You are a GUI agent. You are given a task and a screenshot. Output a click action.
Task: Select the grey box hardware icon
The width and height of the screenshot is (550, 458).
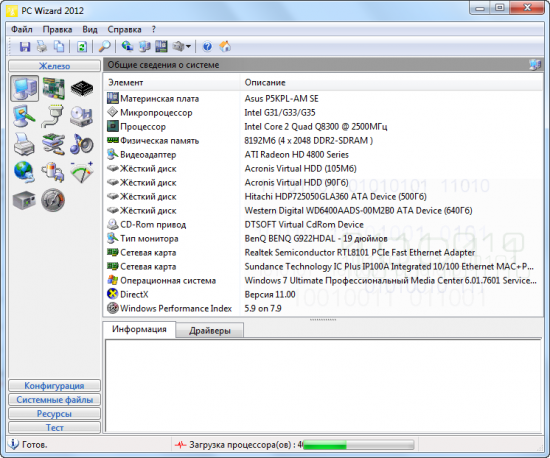coord(24,200)
